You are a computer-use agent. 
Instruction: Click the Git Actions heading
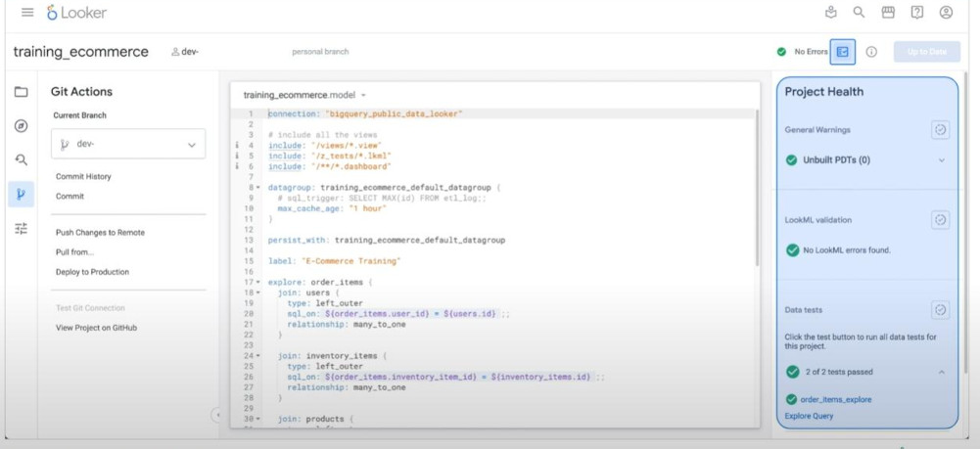[82, 92]
